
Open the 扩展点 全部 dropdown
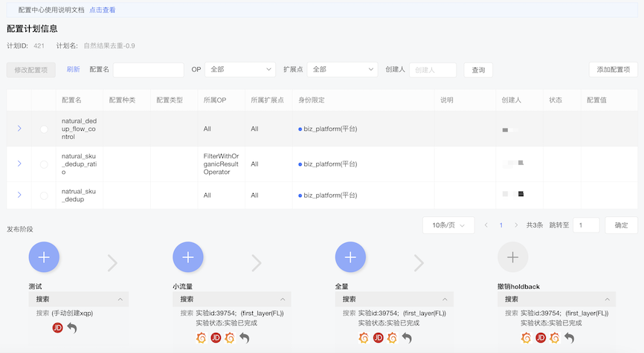[x=343, y=69]
